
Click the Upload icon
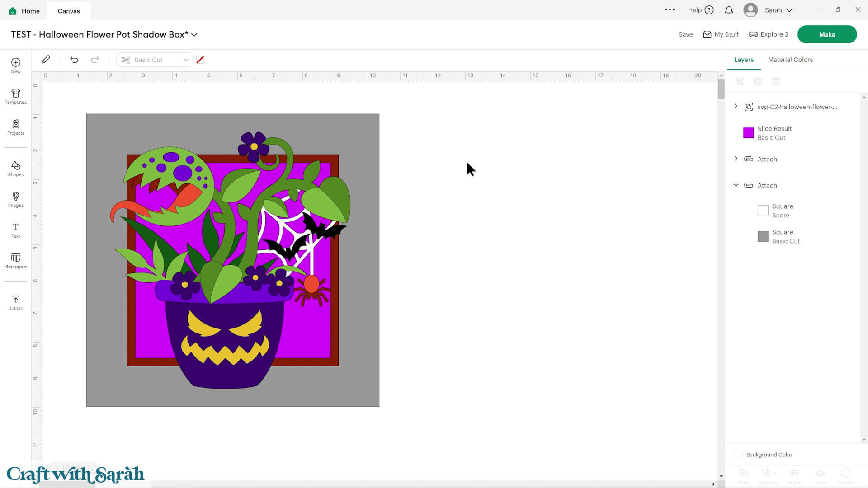pyautogui.click(x=15, y=302)
